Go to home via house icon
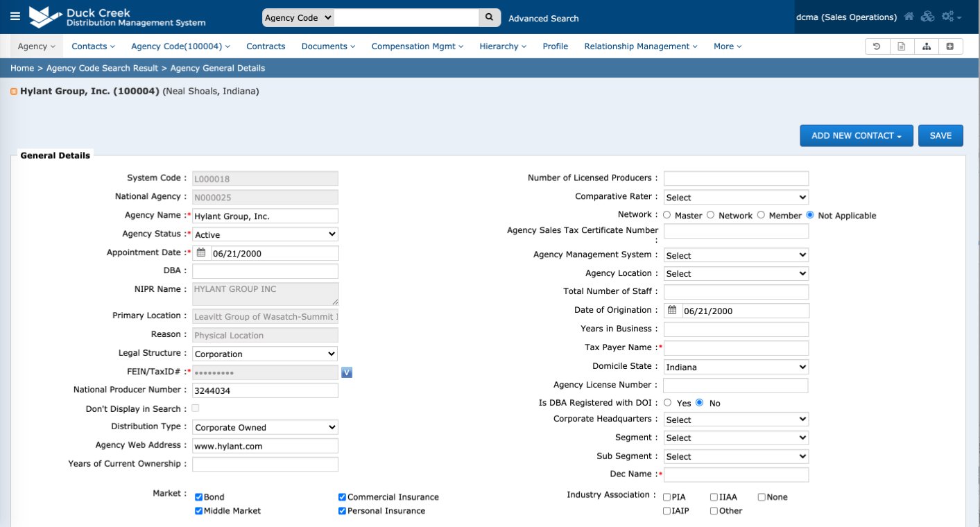The width and height of the screenshot is (980, 527). click(909, 17)
